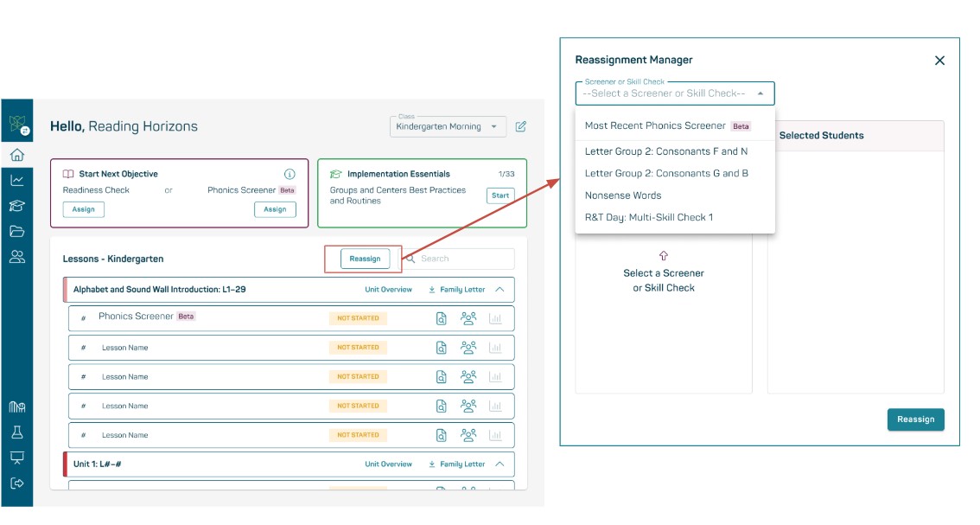
Task: Open the second Lesson Name student group icon
Action: tap(468, 376)
